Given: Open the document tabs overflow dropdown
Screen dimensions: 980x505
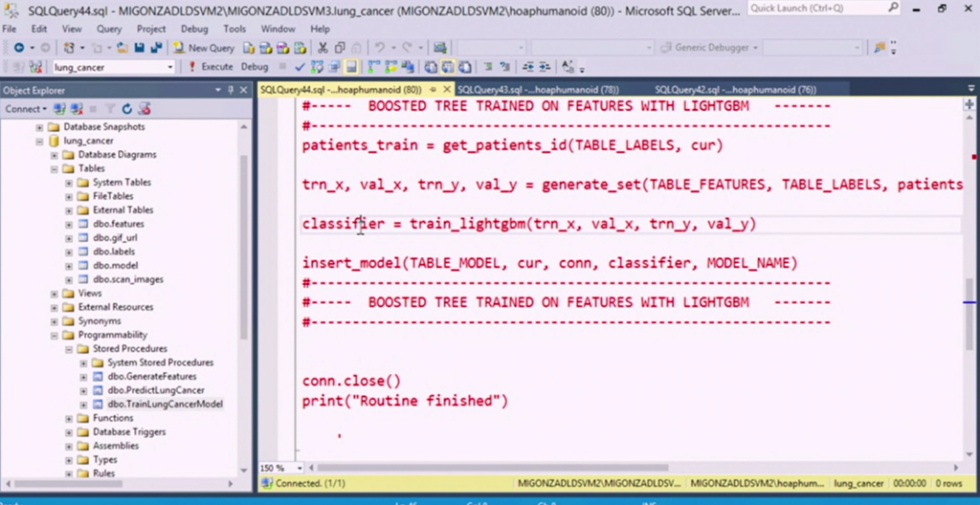Looking at the screenshot, I should (971, 89).
